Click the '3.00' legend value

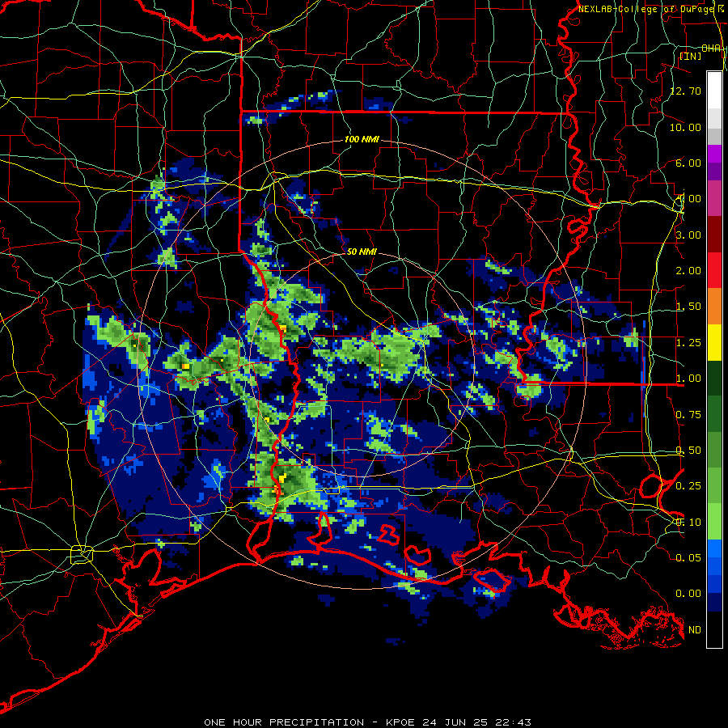point(688,235)
